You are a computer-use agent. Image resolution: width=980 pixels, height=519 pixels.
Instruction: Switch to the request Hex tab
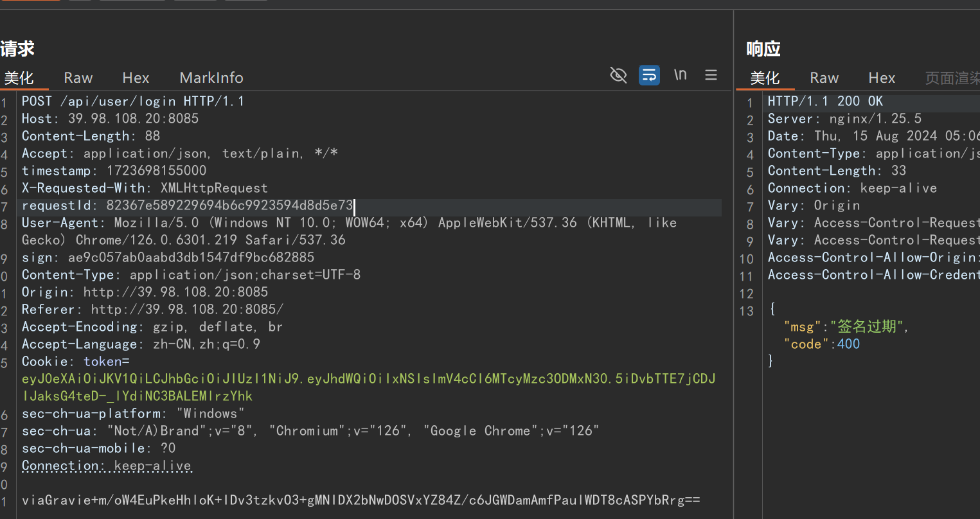click(x=136, y=78)
